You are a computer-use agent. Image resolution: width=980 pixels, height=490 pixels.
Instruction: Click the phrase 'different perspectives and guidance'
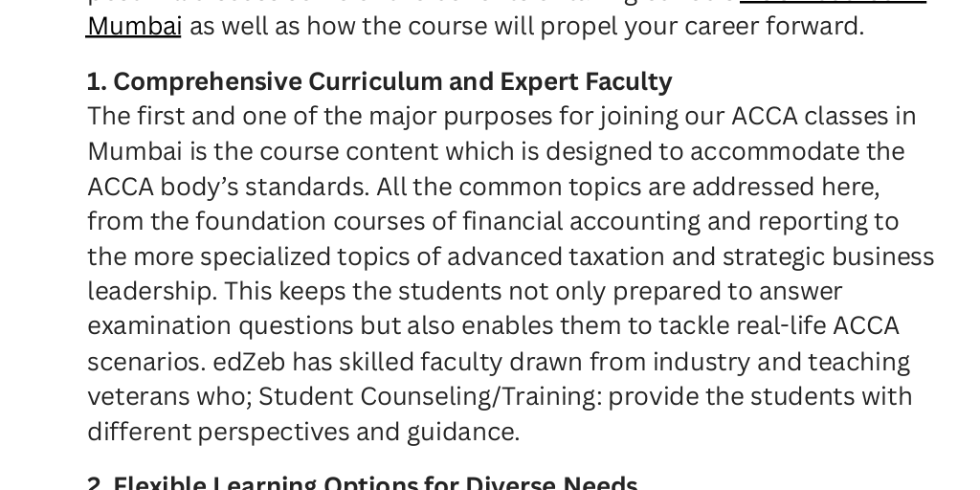pos(302,432)
